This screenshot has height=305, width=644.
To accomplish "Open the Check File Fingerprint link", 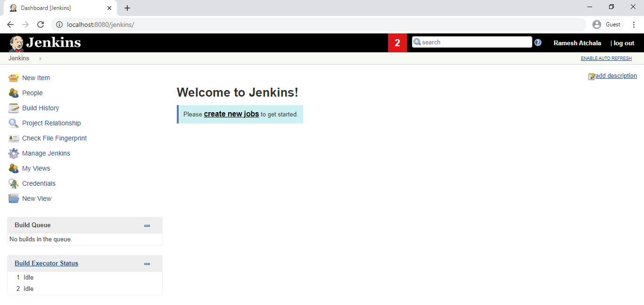I will click(x=54, y=138).
